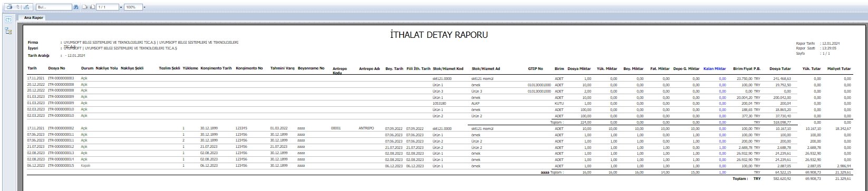868x191 pixels.
Task: Toggle the parameter panel question-mark icon
Action: [8, 19]
